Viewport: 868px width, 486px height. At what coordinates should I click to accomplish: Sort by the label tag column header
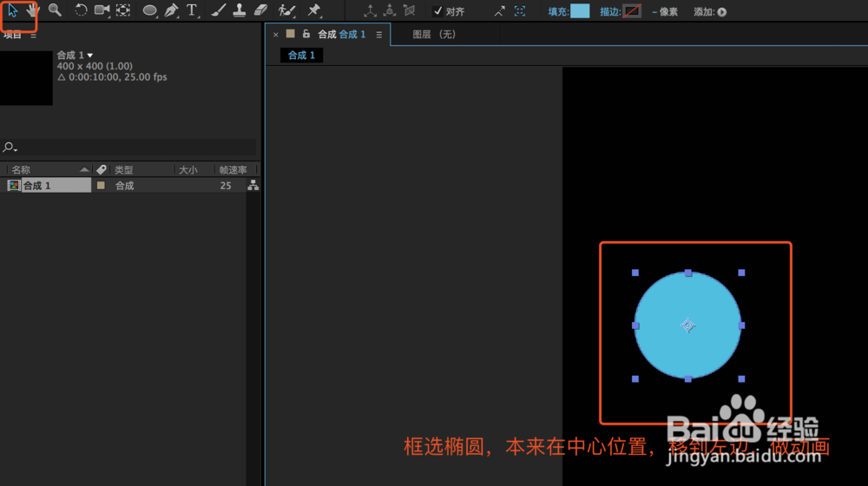[x=102, y=170]
